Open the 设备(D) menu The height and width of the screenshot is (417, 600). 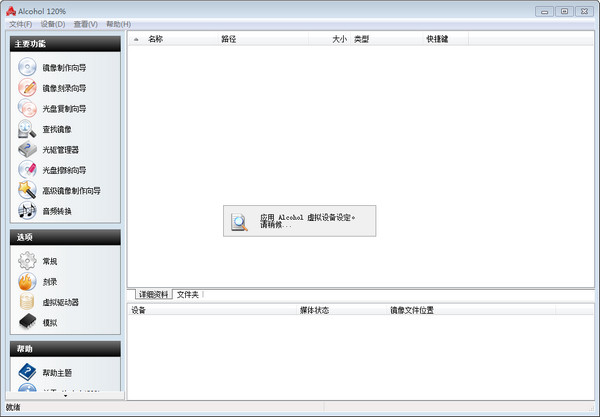53,24
